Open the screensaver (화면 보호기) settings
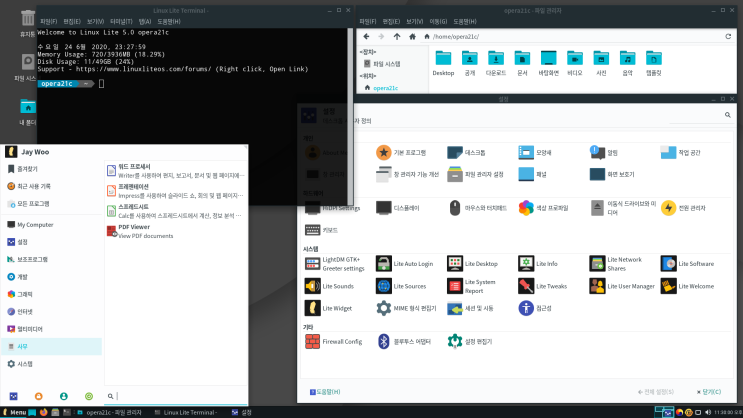This screenshot has height=418, width=743. point(612,174)
